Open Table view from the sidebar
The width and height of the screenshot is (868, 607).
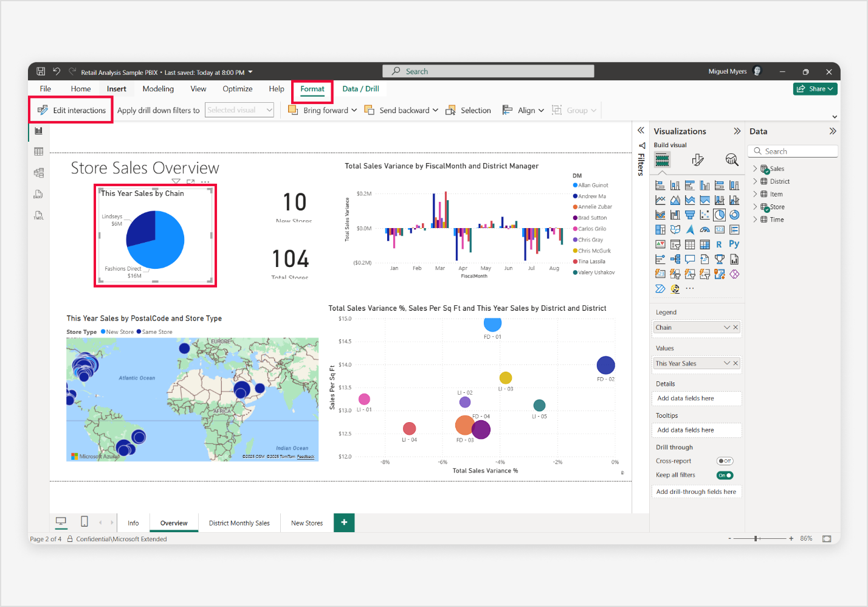pyautogui.click(x=38, y=151)
